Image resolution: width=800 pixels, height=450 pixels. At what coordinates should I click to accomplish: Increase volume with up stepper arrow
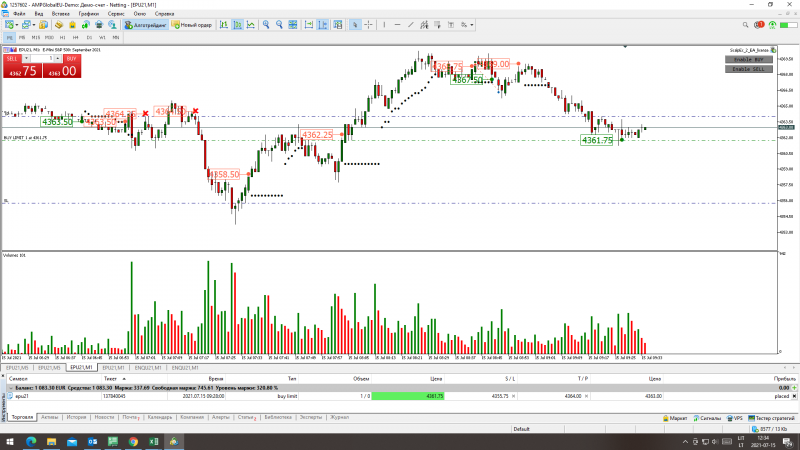pos(58,57)
